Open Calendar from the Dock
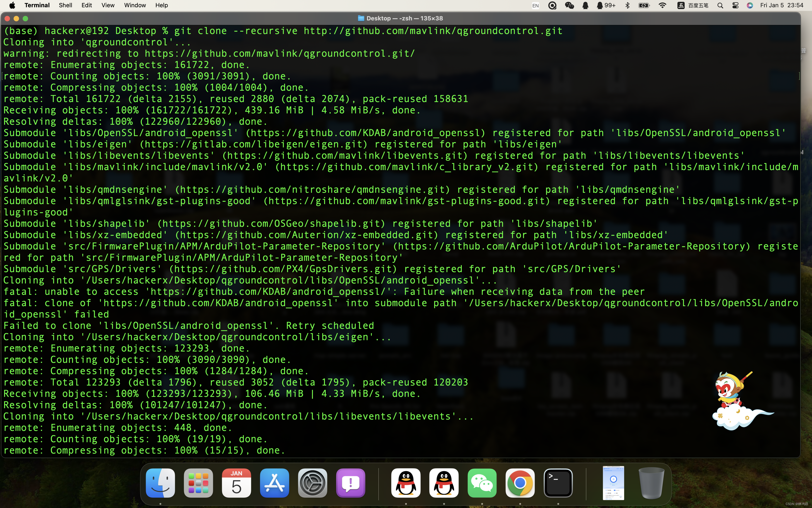The width and height of the screenshot is (812, 508). (x=237, y=483)
